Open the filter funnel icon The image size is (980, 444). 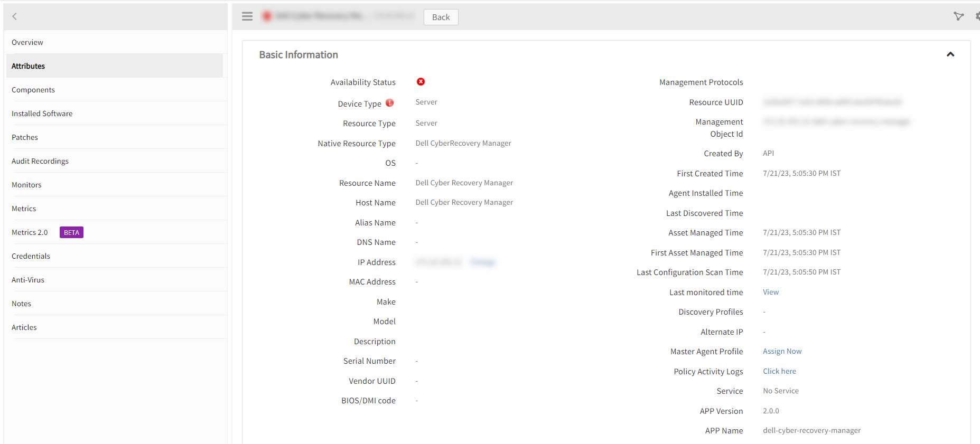point(958,16)
